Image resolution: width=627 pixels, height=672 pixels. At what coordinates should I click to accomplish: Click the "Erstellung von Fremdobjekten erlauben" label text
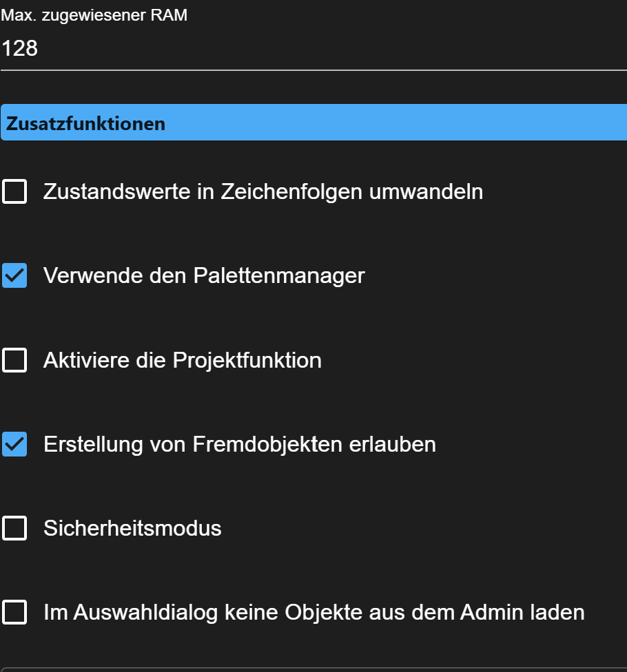click(240, 444)
